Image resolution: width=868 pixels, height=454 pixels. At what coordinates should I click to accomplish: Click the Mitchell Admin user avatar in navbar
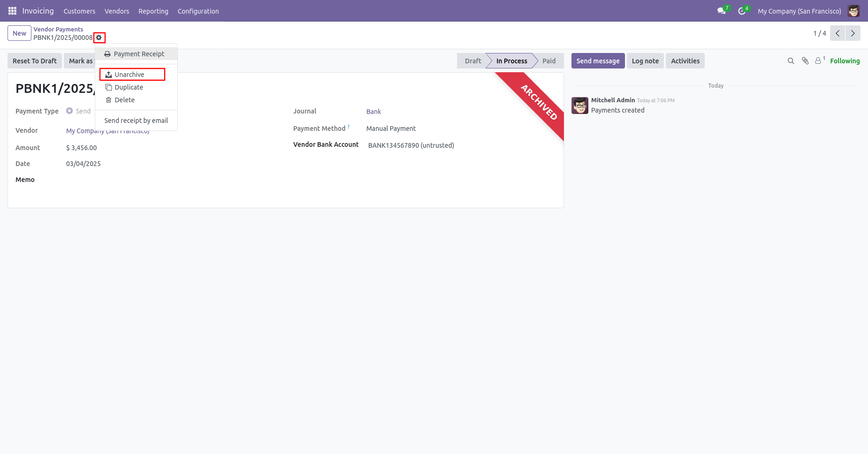coord(853,11)
